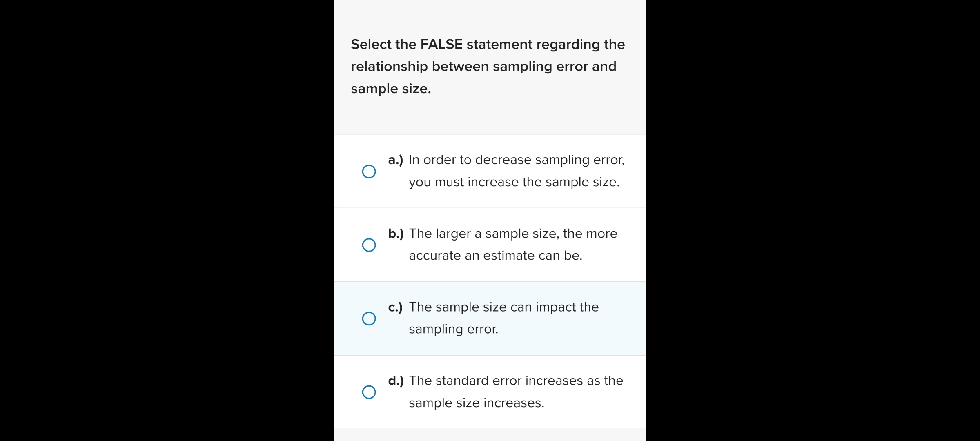Click the label a.) next to its circle
This screenshot has height=441, width=980.
pos(395,160)
